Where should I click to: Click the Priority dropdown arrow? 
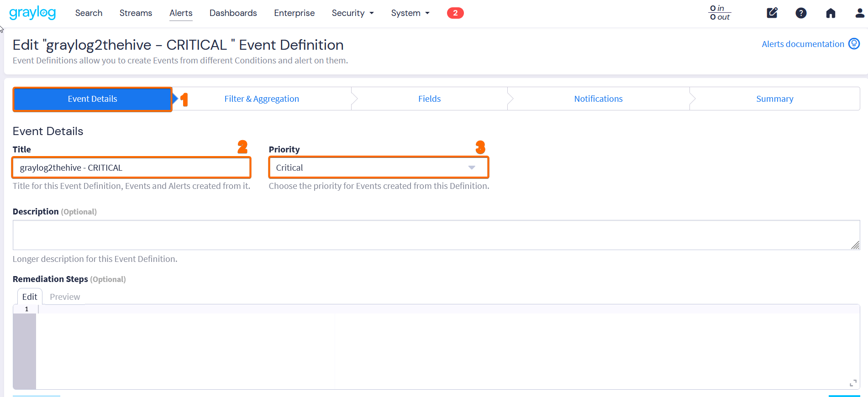click(x=472, y=167)
